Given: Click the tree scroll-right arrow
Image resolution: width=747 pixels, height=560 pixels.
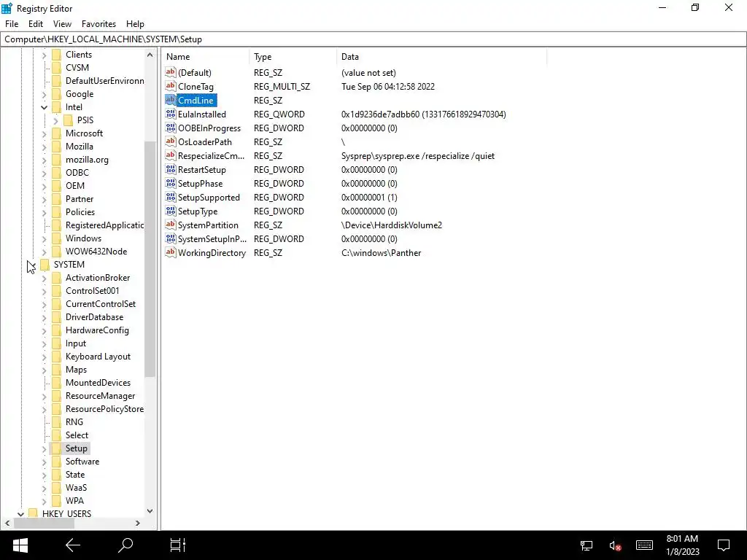Looking at the screenshot, I should point(138,523).
